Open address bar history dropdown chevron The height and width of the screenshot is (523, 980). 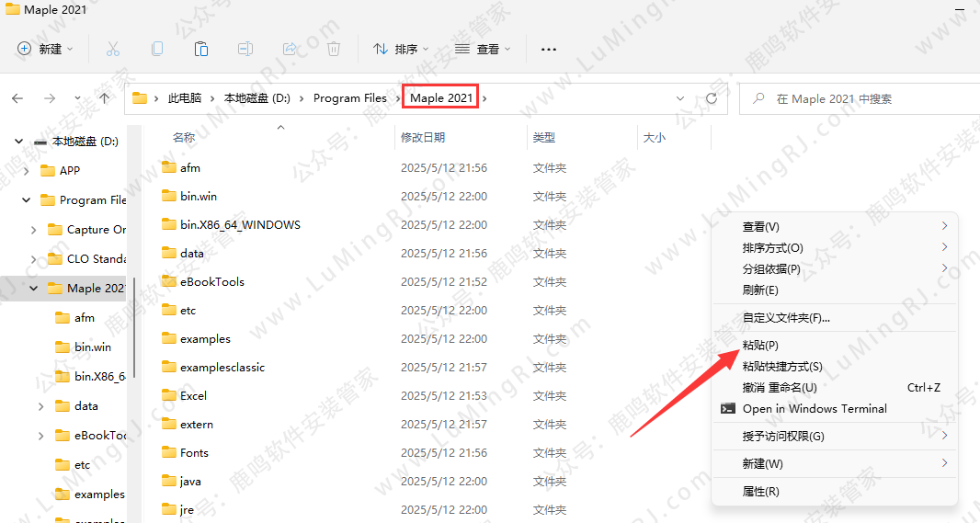tap(680, 98)
